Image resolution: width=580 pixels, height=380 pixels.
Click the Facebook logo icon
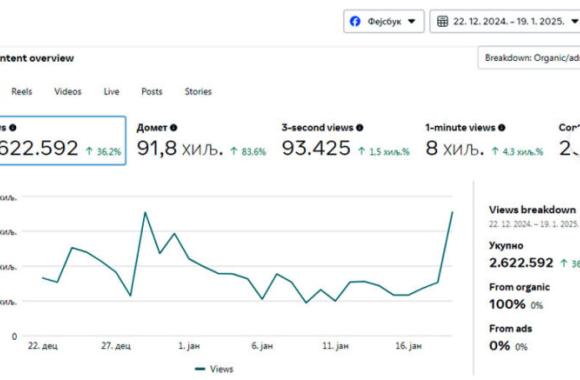(355, 21)
